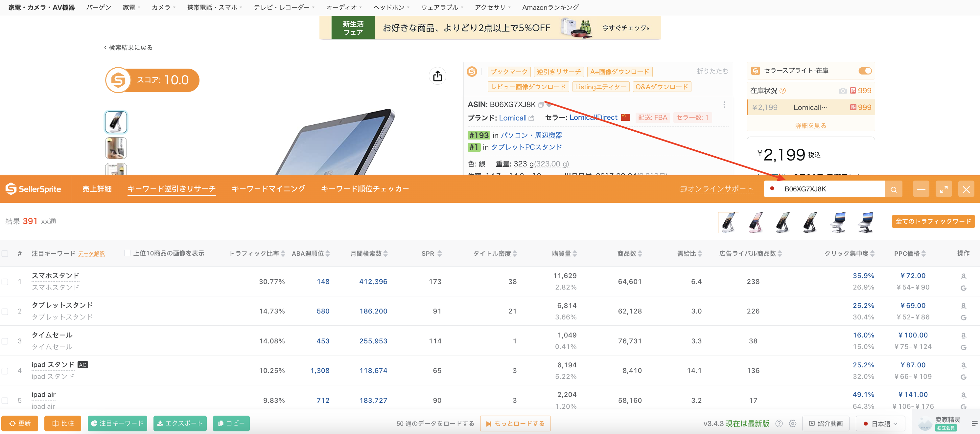980x434 pixels.
Task: Click the Japan flag marketplace selector
Action: coord(772,189)
